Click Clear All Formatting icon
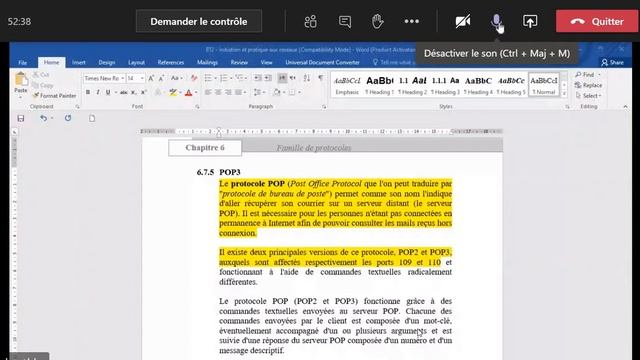 194,78
